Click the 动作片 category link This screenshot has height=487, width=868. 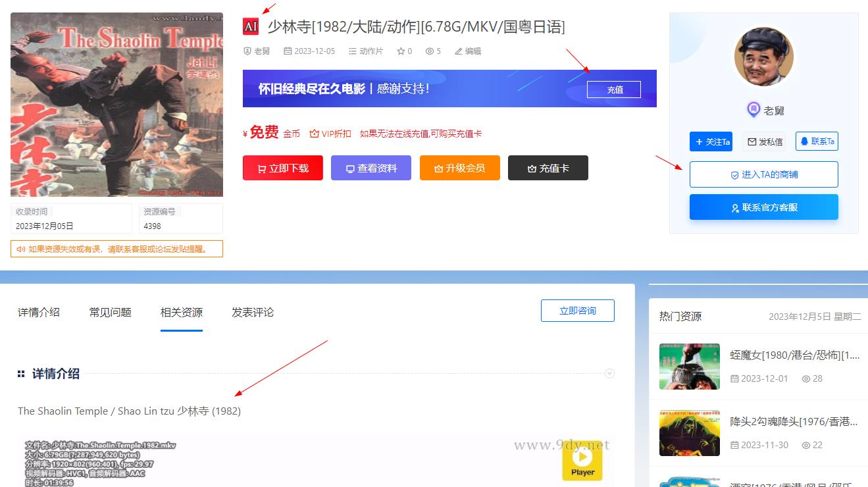click(x=370, y=51)
